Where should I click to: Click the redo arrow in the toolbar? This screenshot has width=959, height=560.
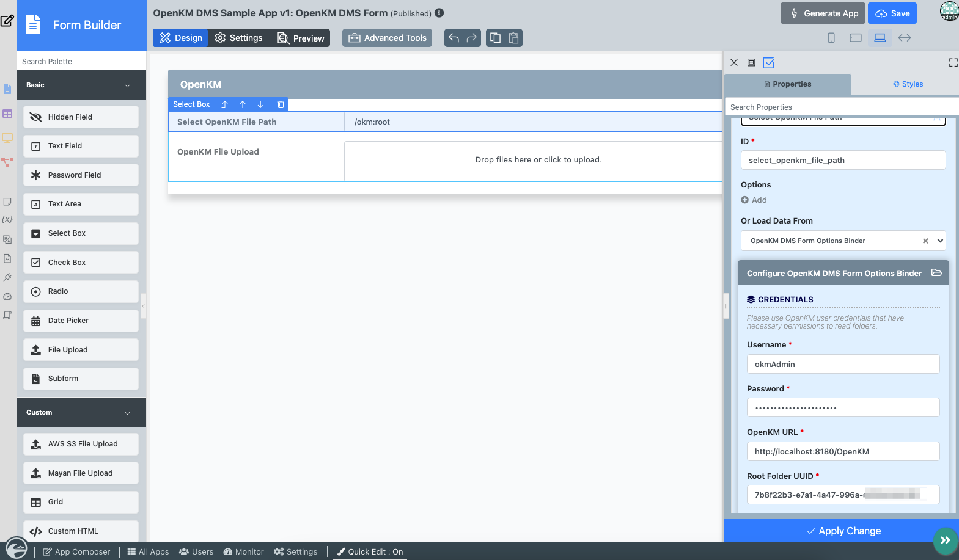472,38
